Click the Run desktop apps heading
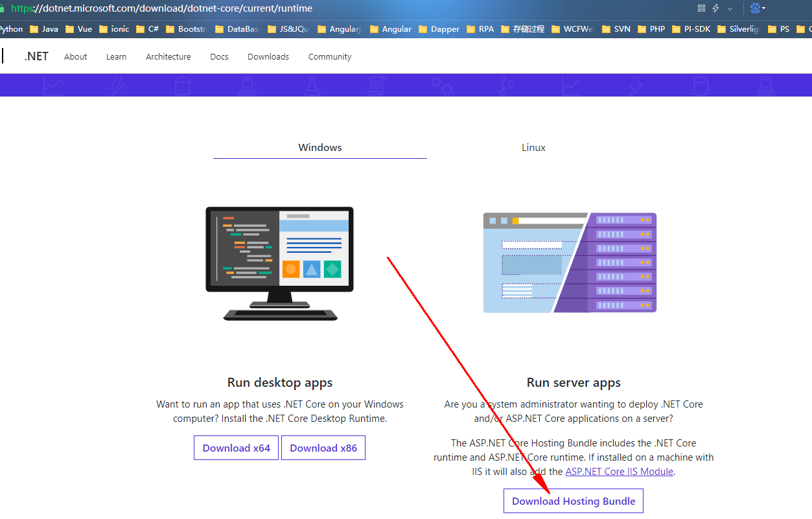Screen dimensions: 812x519 (280, 382)
